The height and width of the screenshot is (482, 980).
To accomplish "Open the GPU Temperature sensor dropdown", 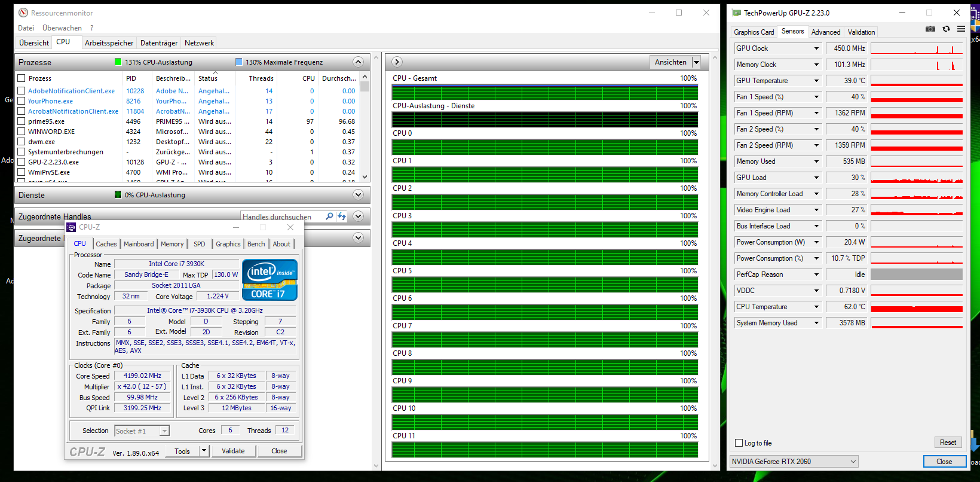I will [x=816, y=81].
